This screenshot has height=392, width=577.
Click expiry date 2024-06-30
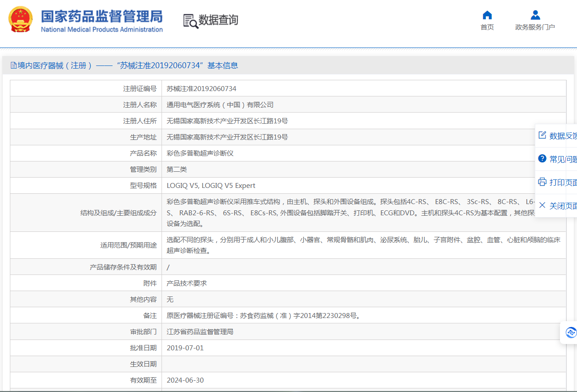tap(185, 380)
